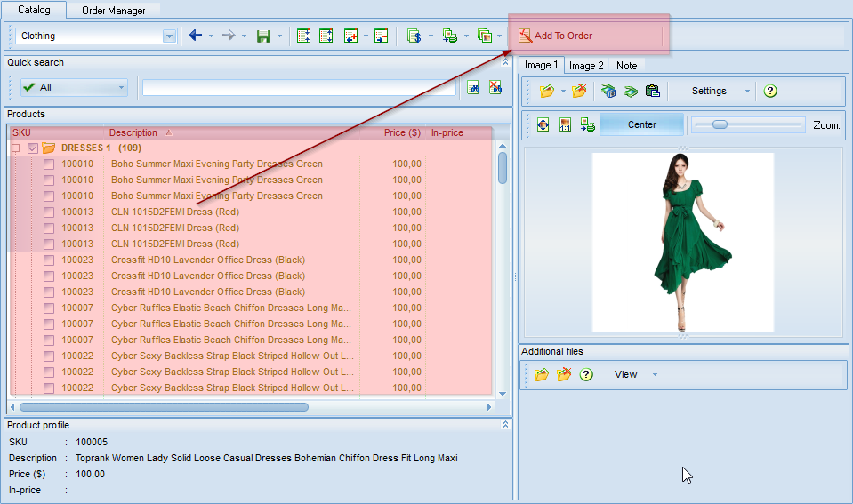Click the green dress preview image

click(683, 242)
